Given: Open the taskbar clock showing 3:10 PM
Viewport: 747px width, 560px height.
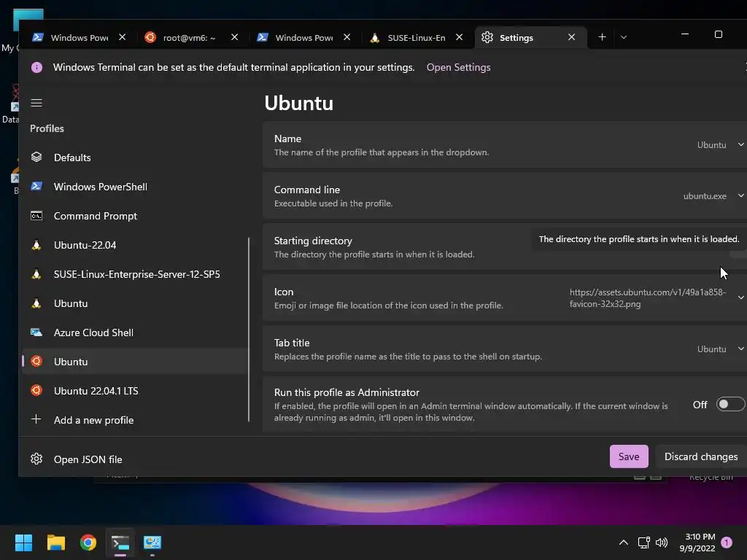Looking at the screenshot, I should click(x=697, y=542).
